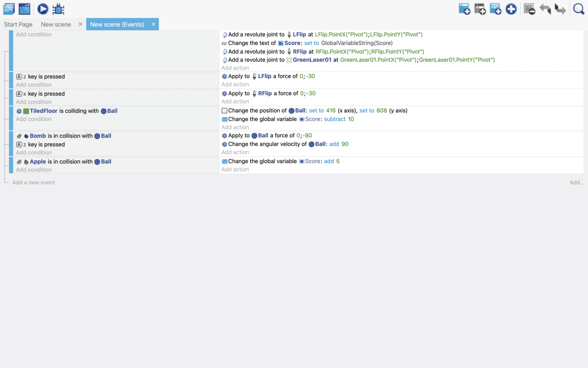Image resolution: width=588 pixels, height=368 pixels.
Task: Click the second toolbar icon showing a window
Action: (24, 9)
